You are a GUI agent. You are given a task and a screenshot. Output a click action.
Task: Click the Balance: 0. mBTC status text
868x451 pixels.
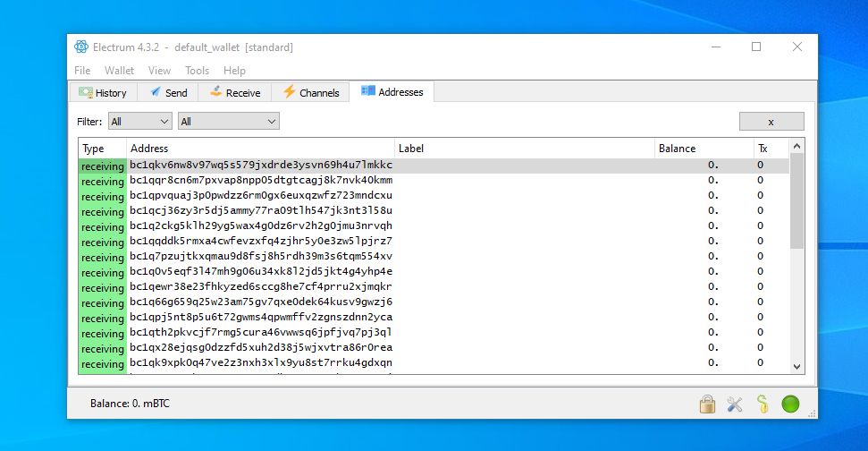point(131,404)
